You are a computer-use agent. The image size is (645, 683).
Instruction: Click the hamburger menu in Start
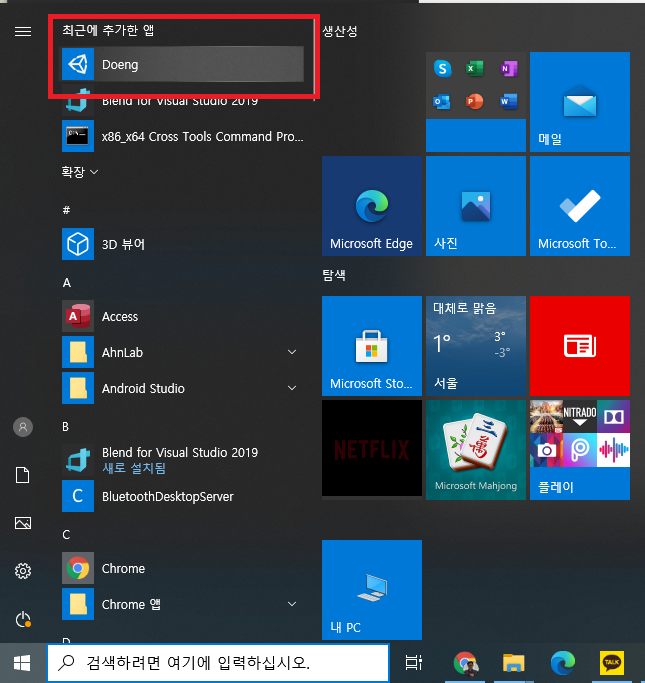tap(23, 31)
